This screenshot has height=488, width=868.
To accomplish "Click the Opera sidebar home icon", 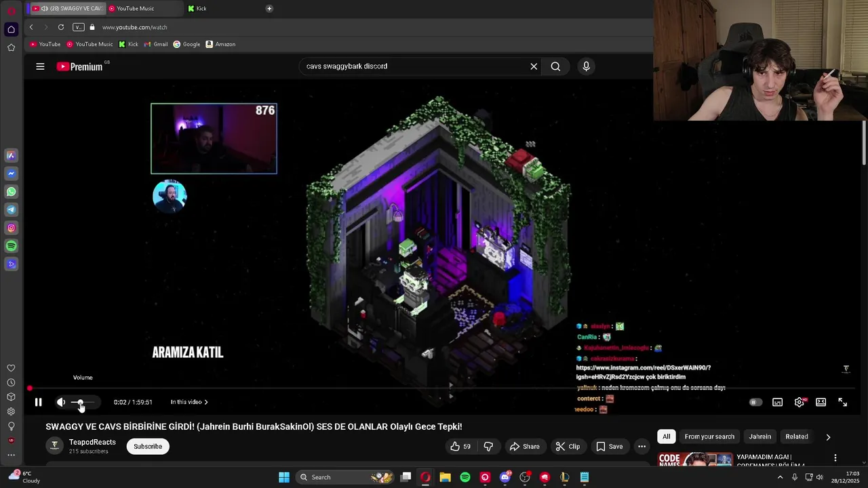I will [x=11, y=29].
